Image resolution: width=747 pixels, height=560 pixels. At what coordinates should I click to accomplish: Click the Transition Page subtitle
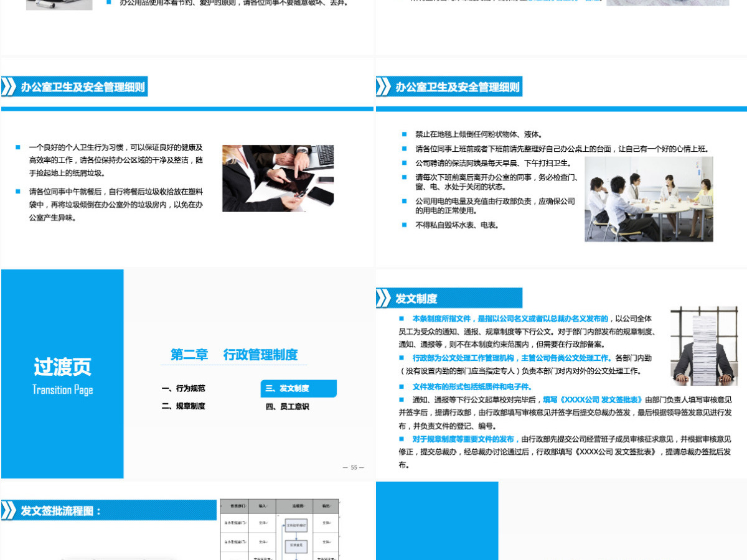coord(62,390)
